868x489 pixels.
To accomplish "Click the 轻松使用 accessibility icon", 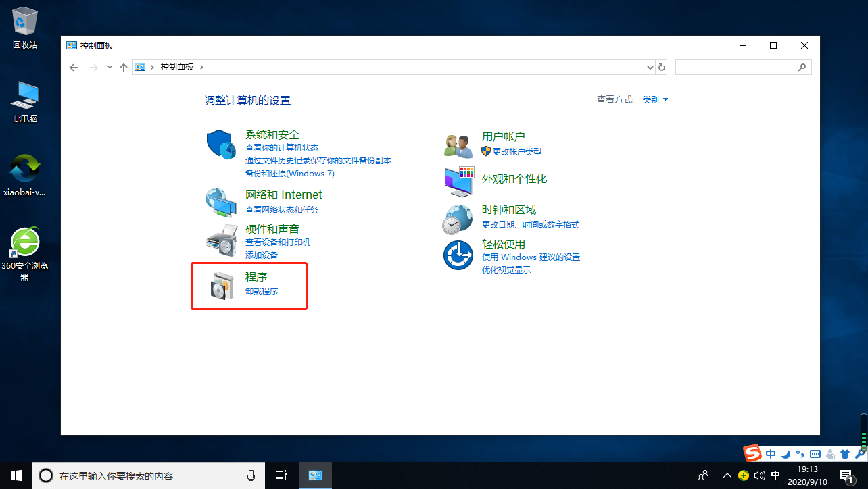I will point(458,255).
